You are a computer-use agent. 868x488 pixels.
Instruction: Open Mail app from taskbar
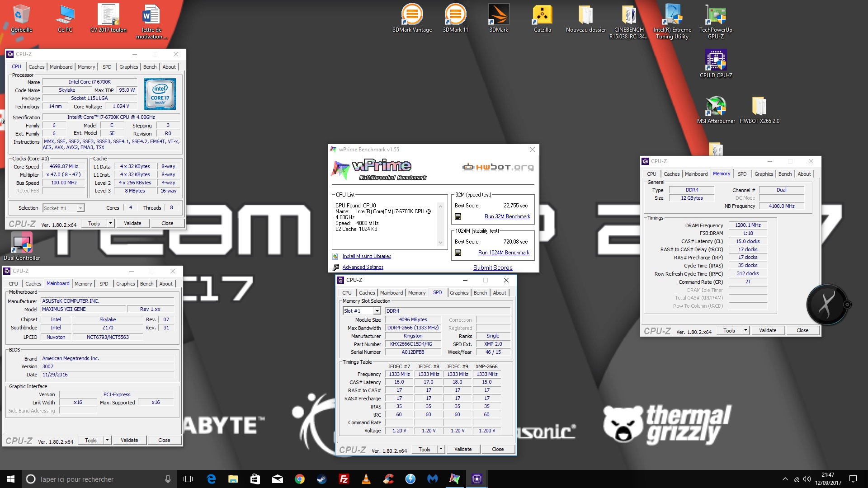tap(277, 479)
